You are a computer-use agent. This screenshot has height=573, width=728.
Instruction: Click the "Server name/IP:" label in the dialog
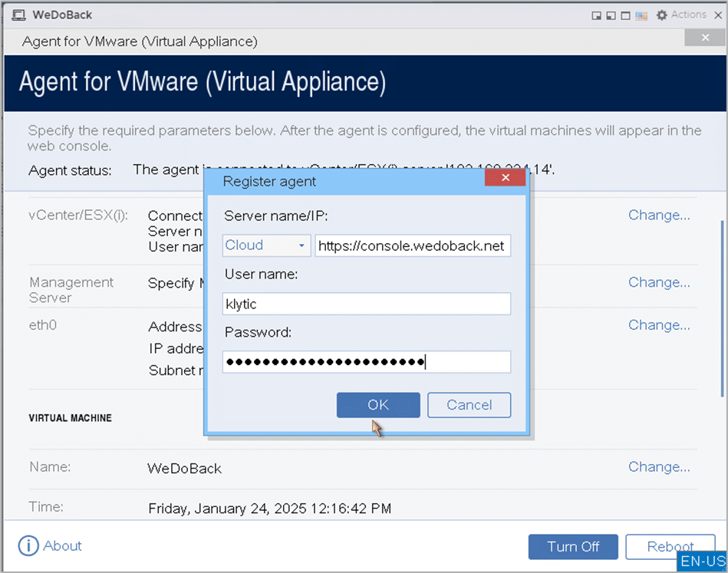(x=276, y=216)
